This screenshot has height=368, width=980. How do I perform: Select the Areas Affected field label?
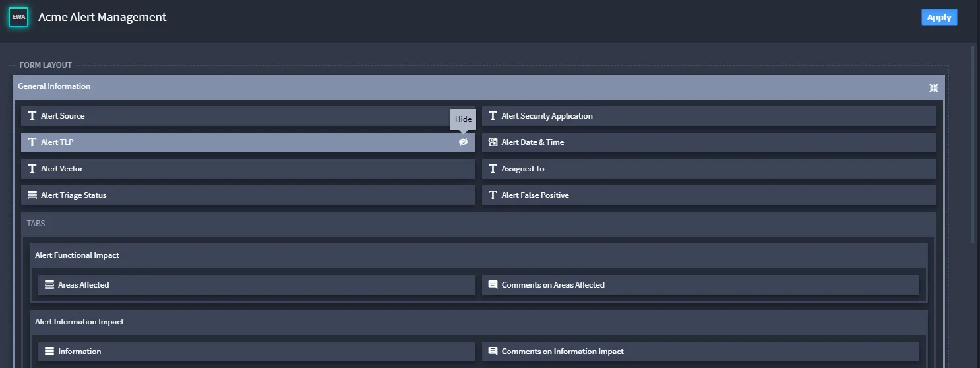click(x=84, y=285)
